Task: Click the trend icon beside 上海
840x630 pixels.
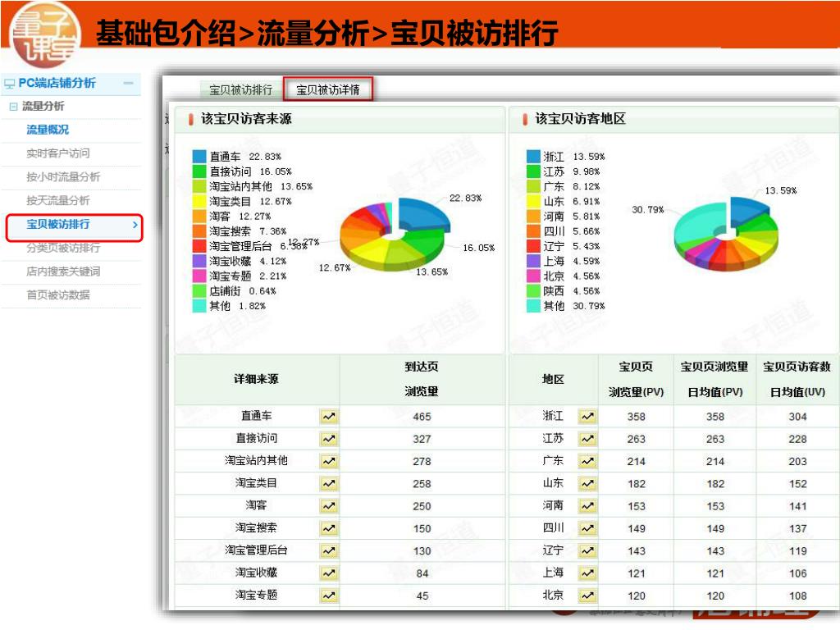Action: coord(587,573)
